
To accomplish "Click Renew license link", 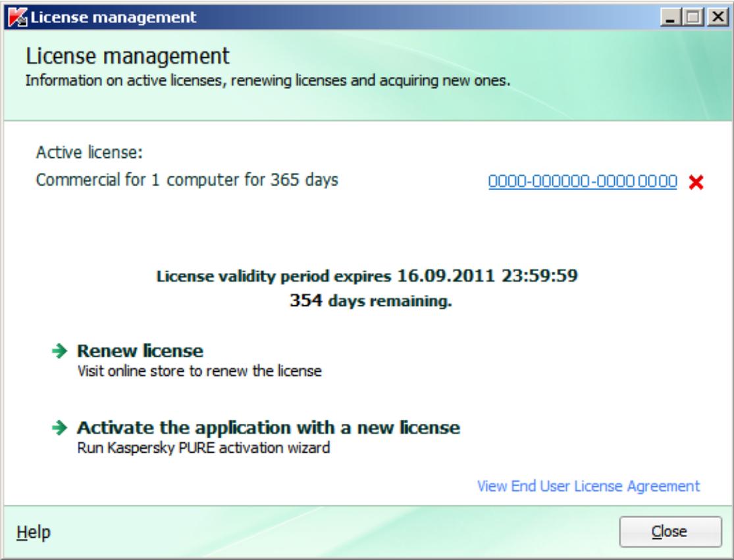I will 140,350.
